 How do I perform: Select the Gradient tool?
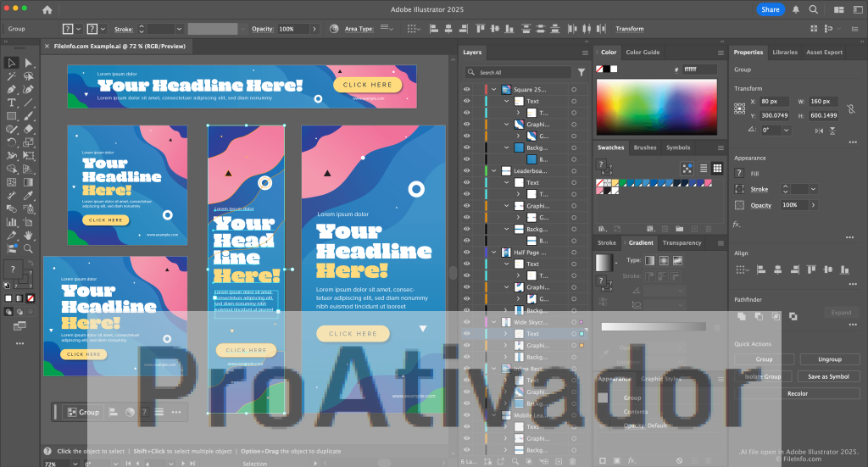28,182
